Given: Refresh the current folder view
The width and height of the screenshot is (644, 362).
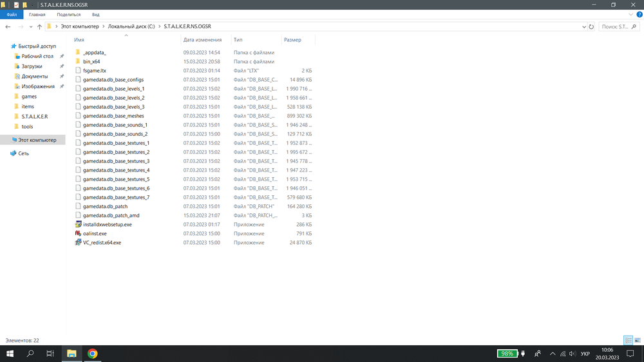Looking at the screenshot, I should [591, 26].
